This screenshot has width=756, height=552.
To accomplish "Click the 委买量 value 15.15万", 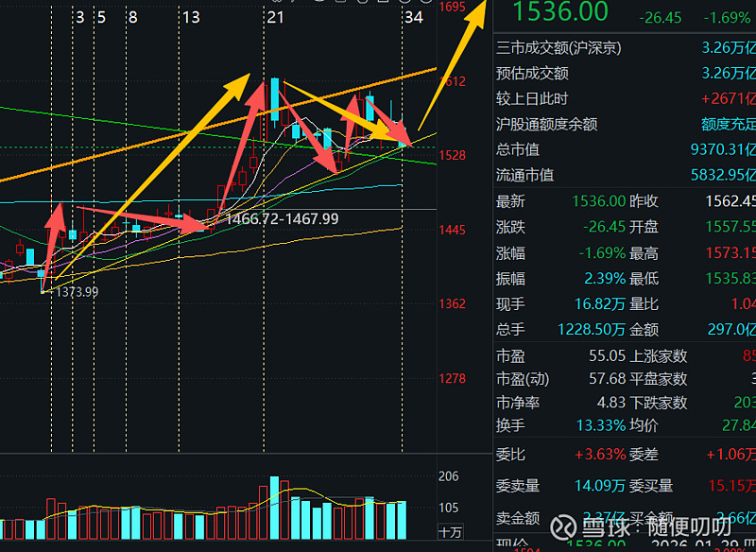I will click(x=731, y=486).
